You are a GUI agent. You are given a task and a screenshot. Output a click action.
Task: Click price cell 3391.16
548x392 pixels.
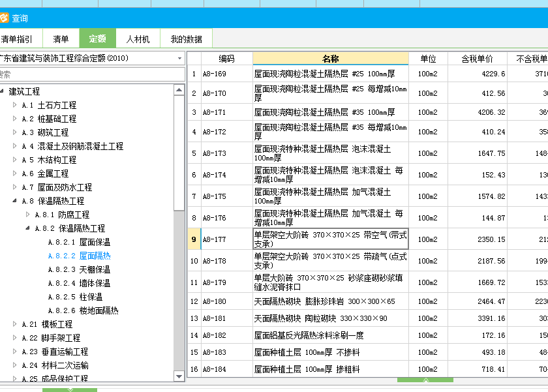pos(477,318)
